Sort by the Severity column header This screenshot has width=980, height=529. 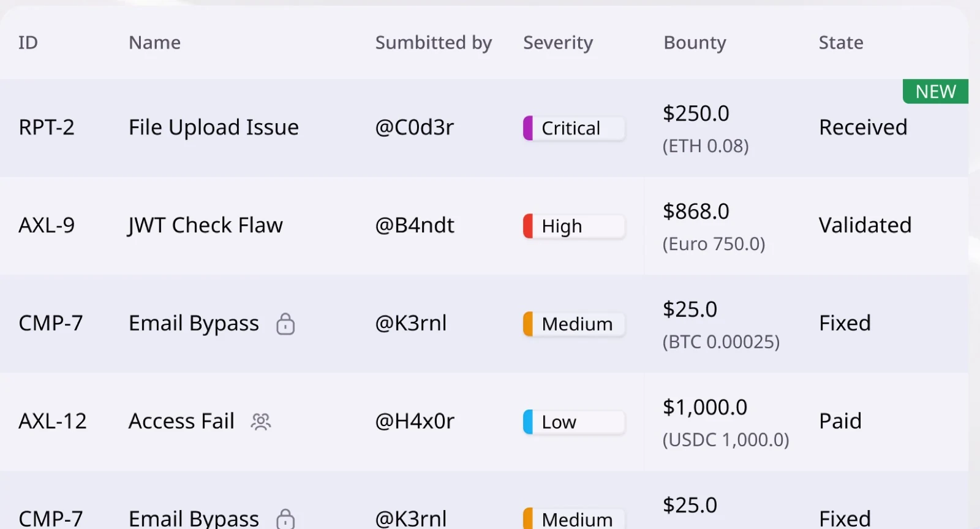558,43
